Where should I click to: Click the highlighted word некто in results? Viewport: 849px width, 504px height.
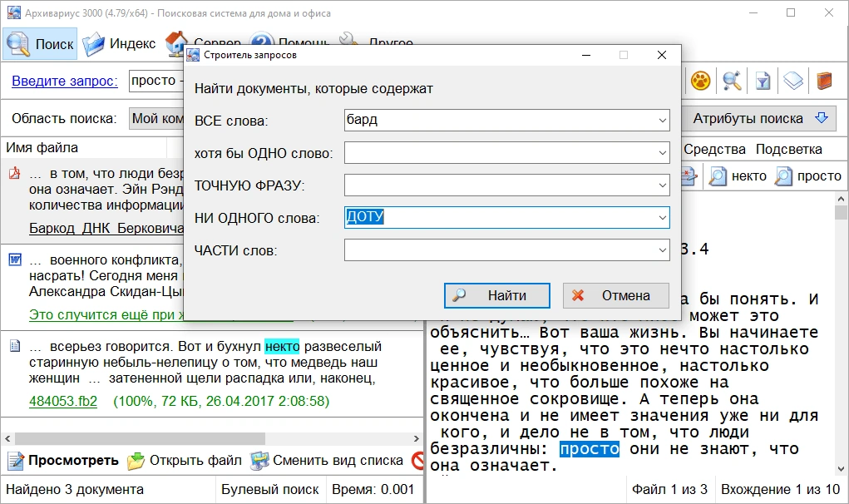coord(282,346)
